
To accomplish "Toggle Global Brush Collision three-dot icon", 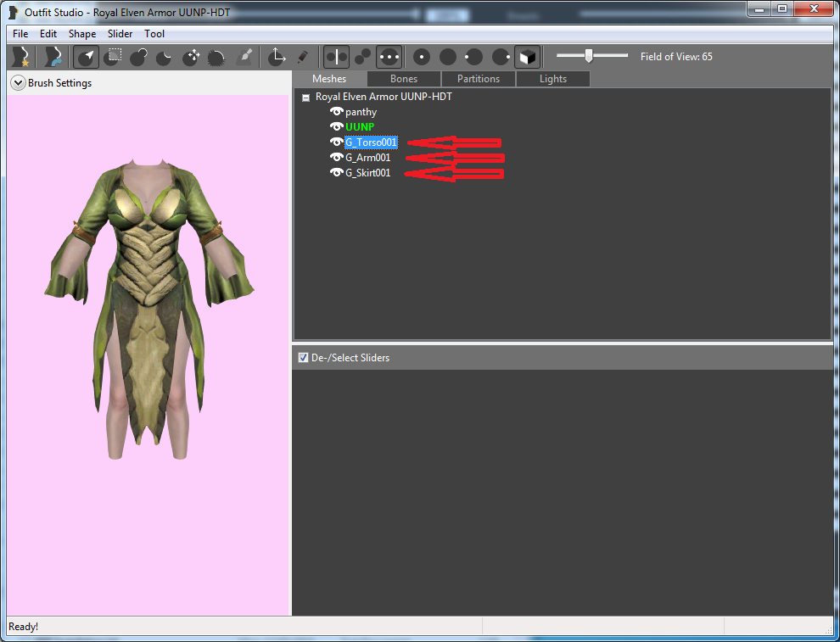I will 389,57.
